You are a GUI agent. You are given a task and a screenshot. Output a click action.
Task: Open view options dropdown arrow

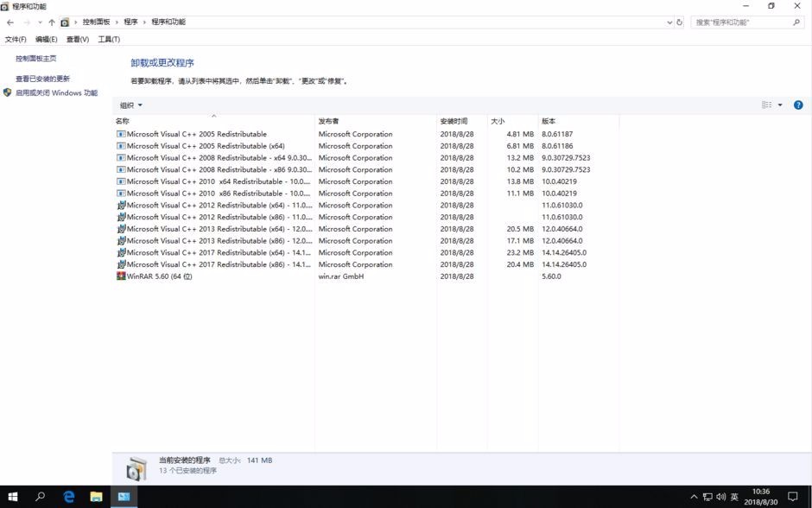[780, 105]
